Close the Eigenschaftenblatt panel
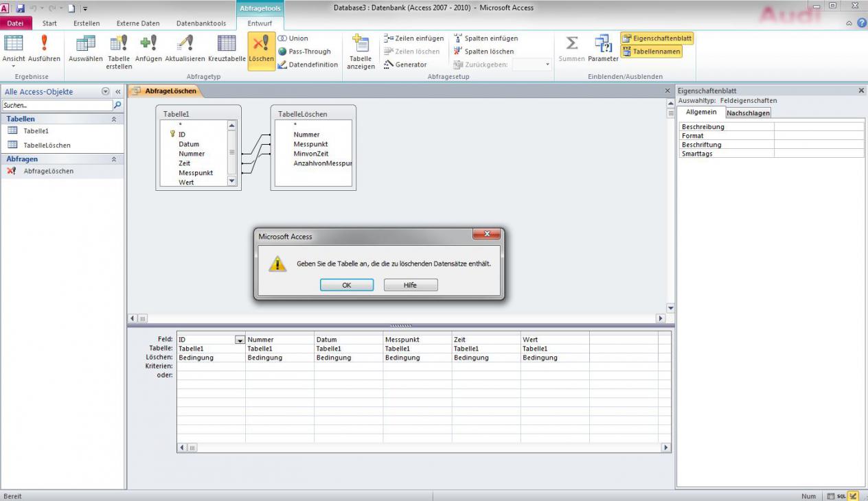The image size is (868, 501). click(x=861, y=91)
